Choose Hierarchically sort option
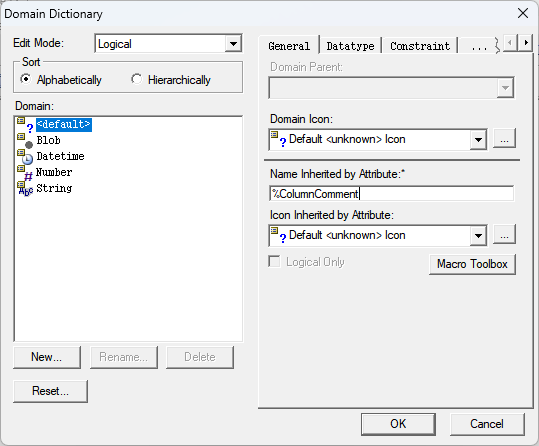Screen dimensions: 539x446 (171, 80)
